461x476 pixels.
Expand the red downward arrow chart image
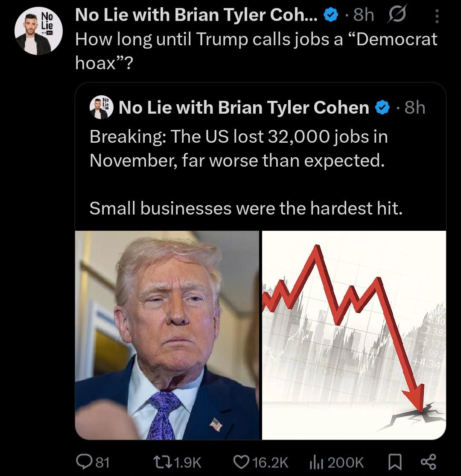[354, 335]
